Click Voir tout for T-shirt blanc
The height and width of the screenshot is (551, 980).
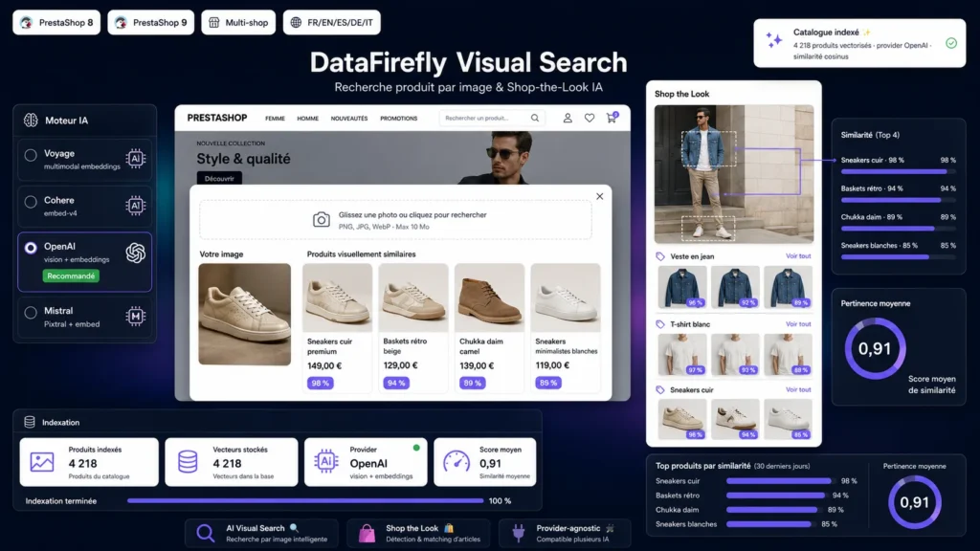point(798,324)
